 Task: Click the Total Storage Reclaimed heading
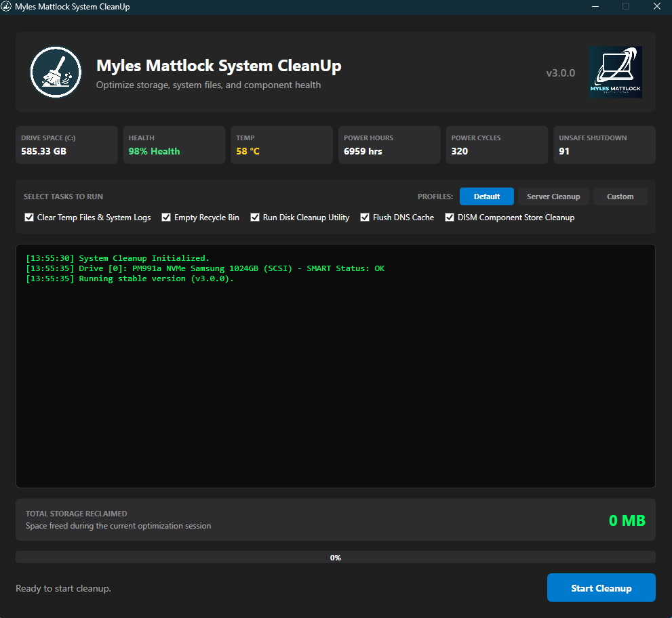pos(76,514)
